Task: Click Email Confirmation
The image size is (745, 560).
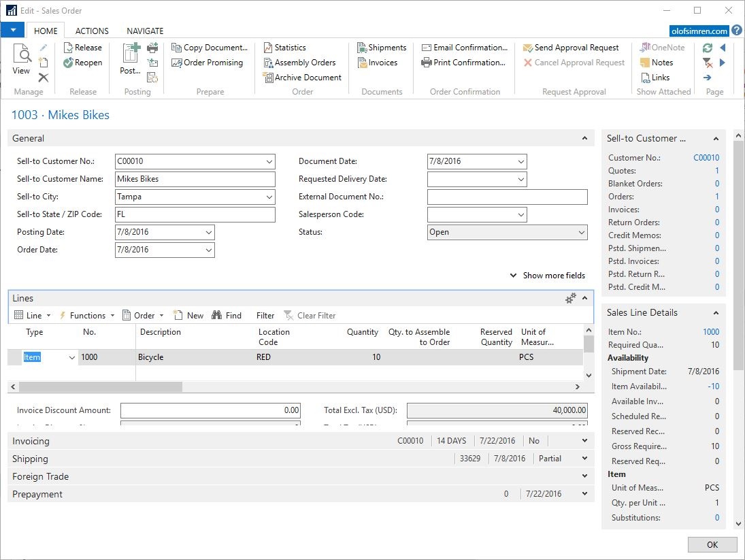Action: tap(465, 48)
